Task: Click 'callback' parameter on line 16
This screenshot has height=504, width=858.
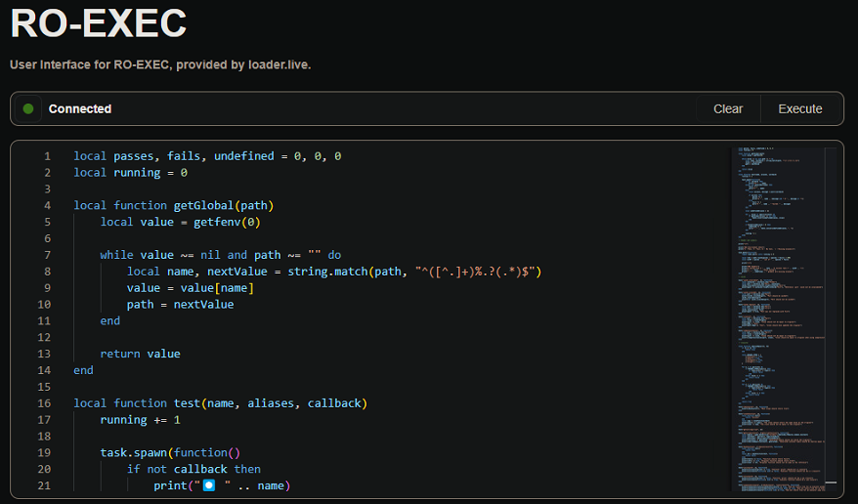Action: (334, 403)
